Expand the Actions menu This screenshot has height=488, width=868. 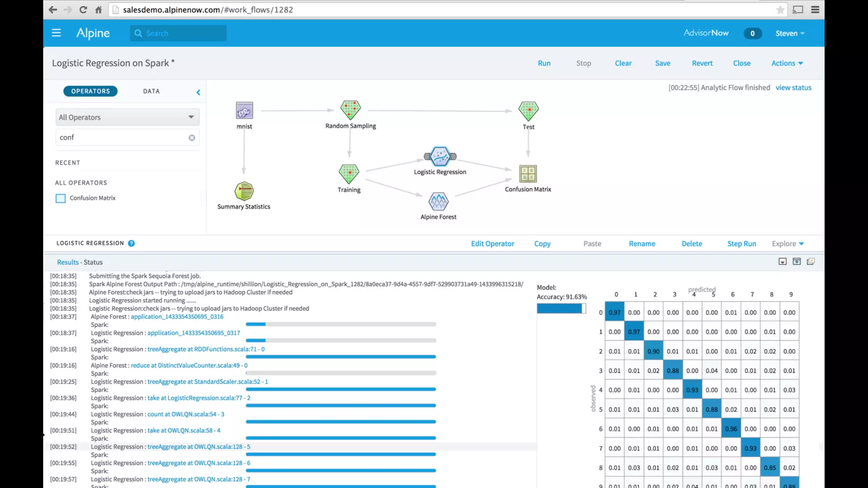pos(787,63)
